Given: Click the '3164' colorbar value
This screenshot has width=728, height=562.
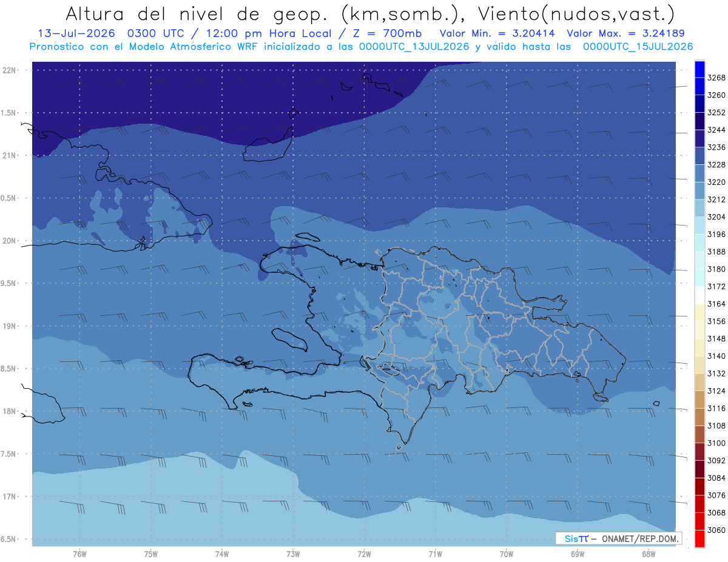Looking at the screenshot, I should (716, 304).
